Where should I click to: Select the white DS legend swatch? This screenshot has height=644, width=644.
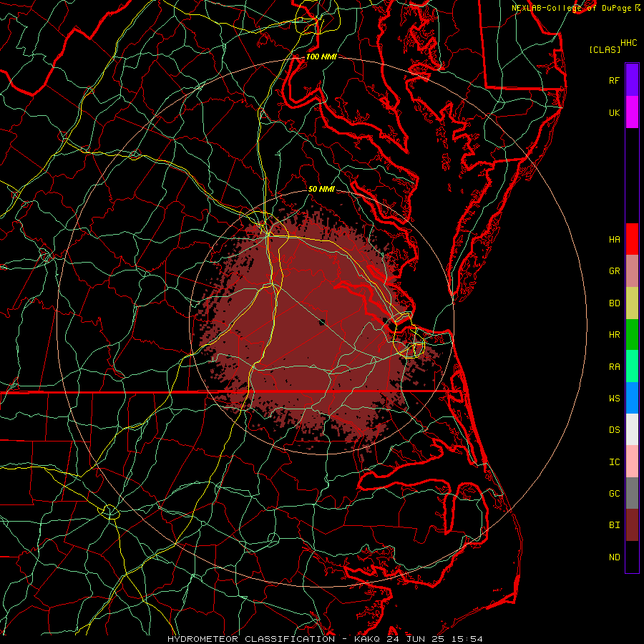[x=632, y=429]
